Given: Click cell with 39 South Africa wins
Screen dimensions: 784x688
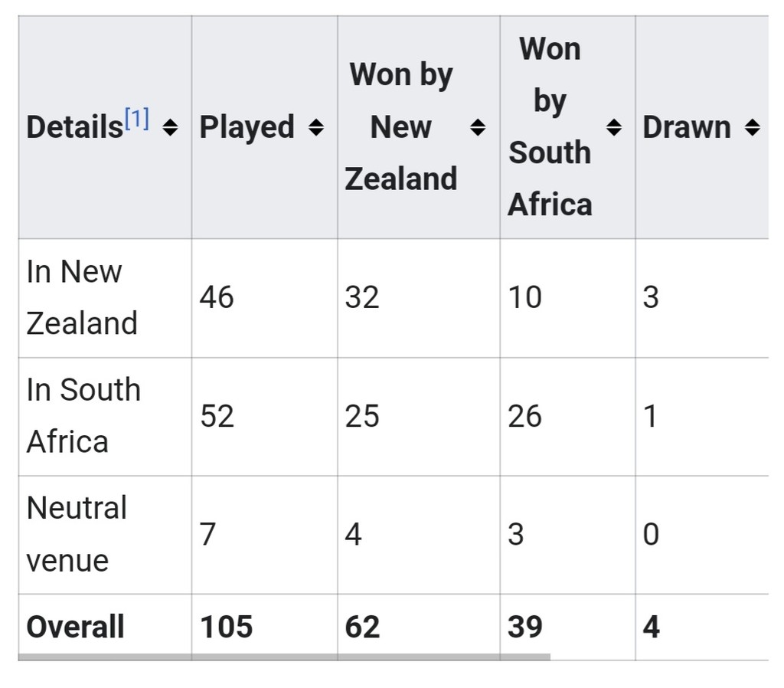Looking at the screenshot, I should [524, 627].
